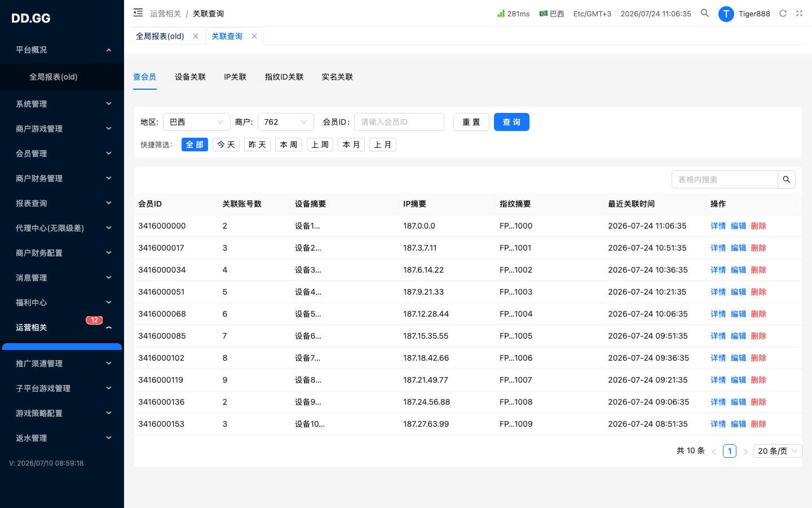812x508 pixels.
Task: Toggle fullscreen using the expand icon
Action: 799,14
